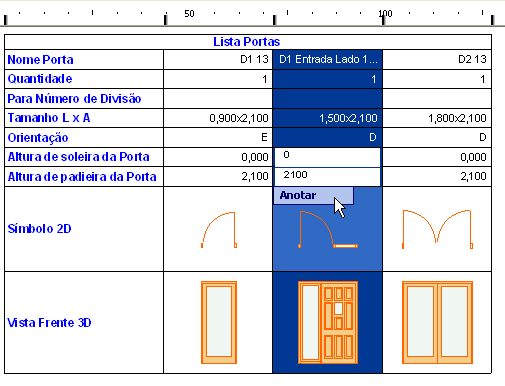Select the D1 Entrada Lado 1... name cell
The image size is (505, 386).
(327, 60)
